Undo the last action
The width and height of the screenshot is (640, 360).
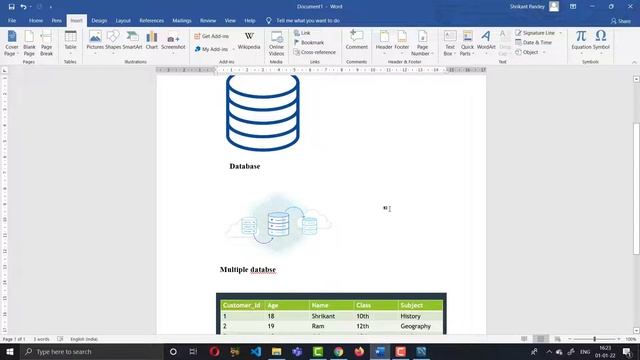coord(23,7)
